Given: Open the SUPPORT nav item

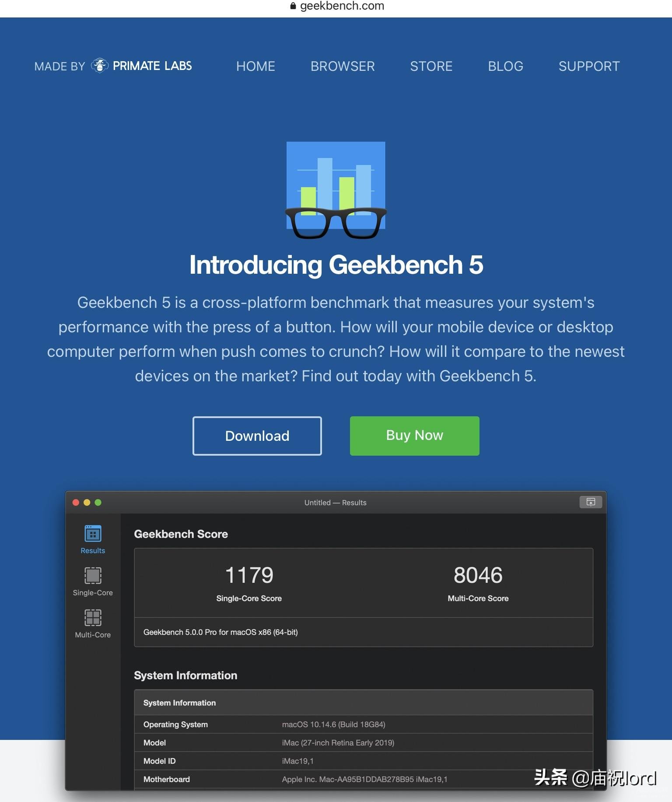Looking at the screenshot, I should click(589, 66).
